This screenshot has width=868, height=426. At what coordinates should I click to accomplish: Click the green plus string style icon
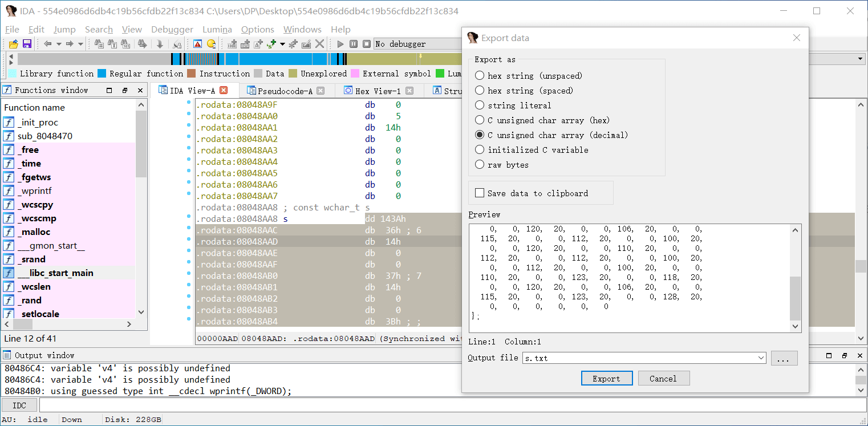click(271, 44)
